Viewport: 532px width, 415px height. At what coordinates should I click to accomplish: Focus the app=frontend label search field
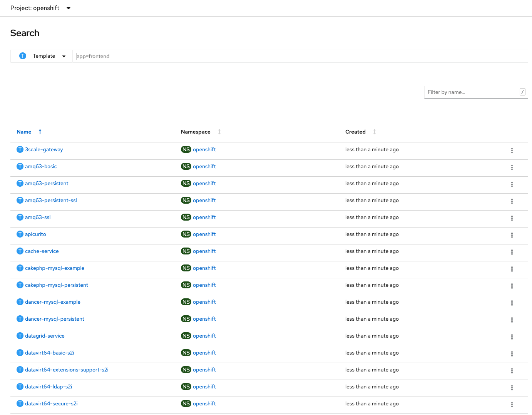[300, 56]
